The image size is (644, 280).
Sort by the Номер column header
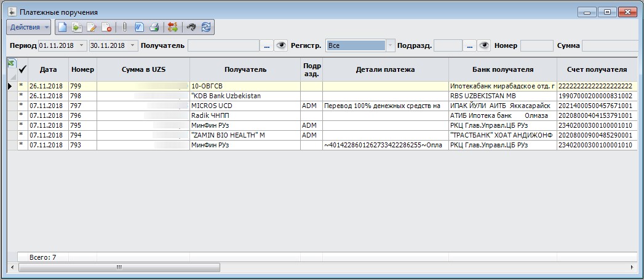82,69
